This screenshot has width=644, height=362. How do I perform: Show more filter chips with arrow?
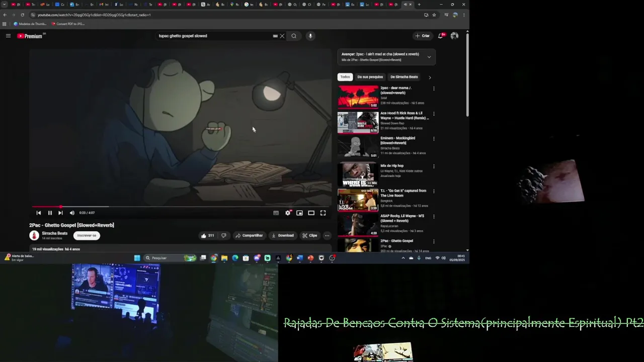[x=429, y=77]
